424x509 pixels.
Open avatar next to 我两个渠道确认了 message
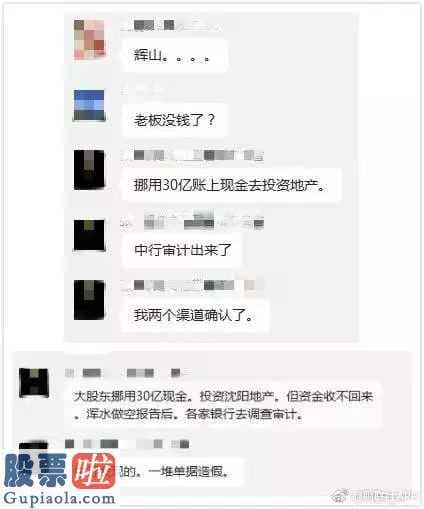89,300
